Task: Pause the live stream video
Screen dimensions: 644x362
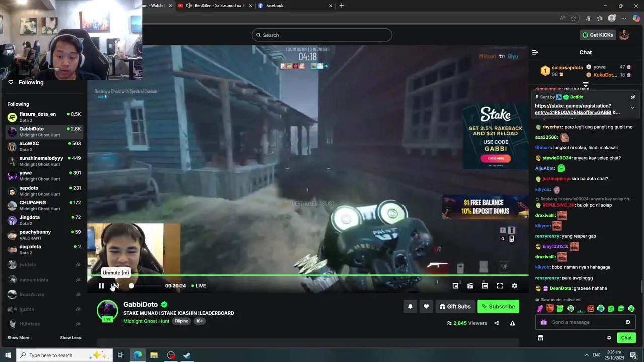Action: (101, 286)
